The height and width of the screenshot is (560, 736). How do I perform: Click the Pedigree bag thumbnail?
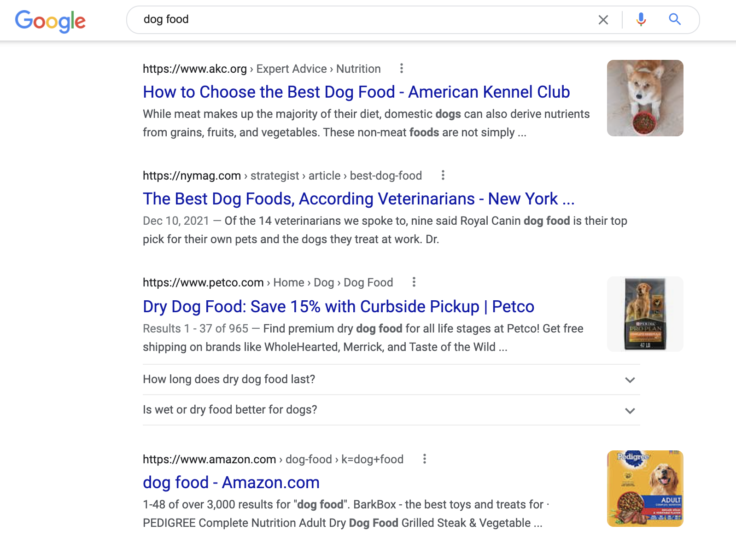pyautogui.click(x=645, y=489)
